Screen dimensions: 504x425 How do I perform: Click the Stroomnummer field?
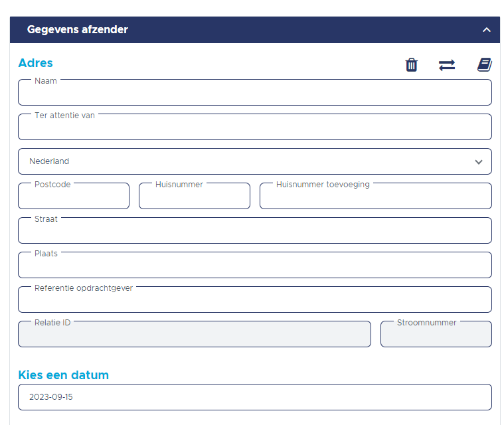(x=436, y=334)
